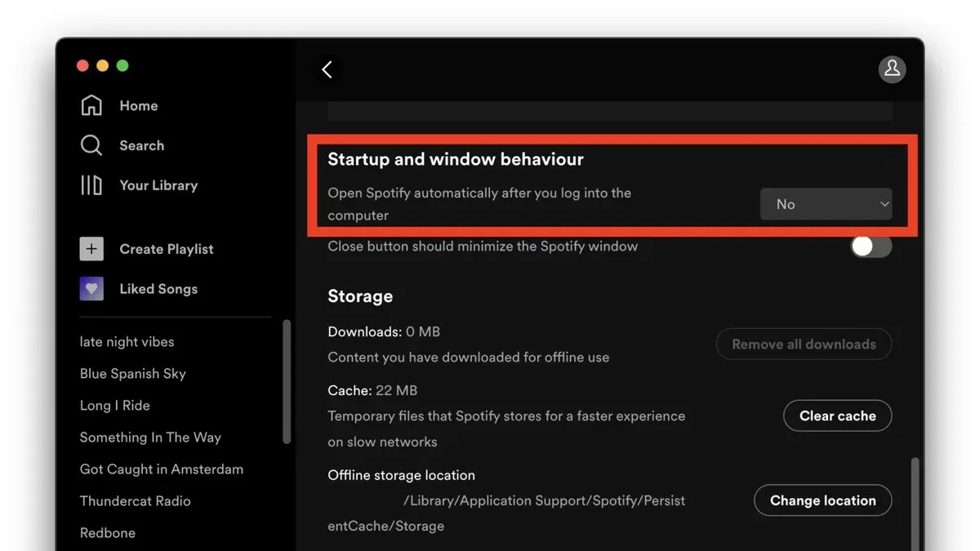Open the Redbone playlist
The width and height of the screenshot is (980, 551).
108,532
